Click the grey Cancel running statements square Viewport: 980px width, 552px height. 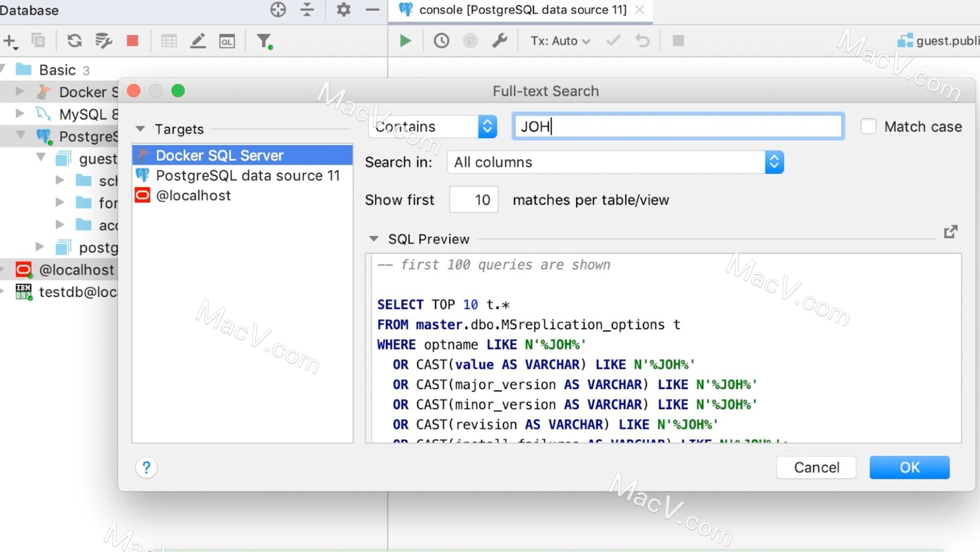pyautogui.click(x=678, y=40)
